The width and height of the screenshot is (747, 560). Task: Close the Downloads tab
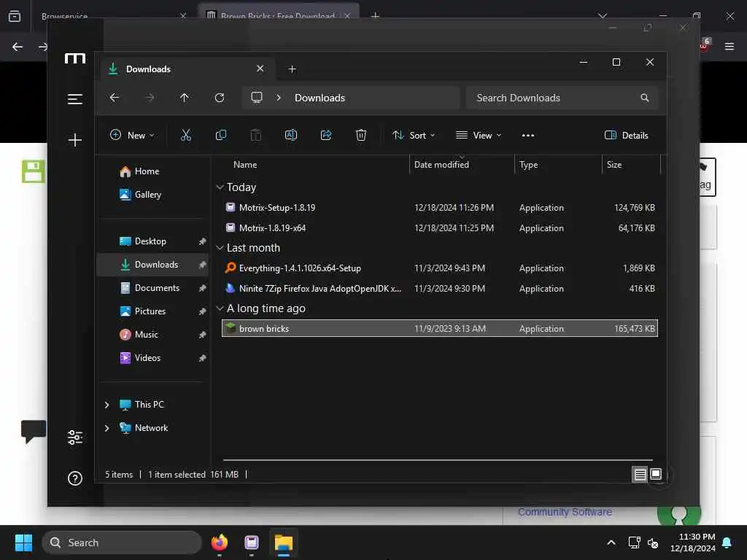click(x=260, y=69)
